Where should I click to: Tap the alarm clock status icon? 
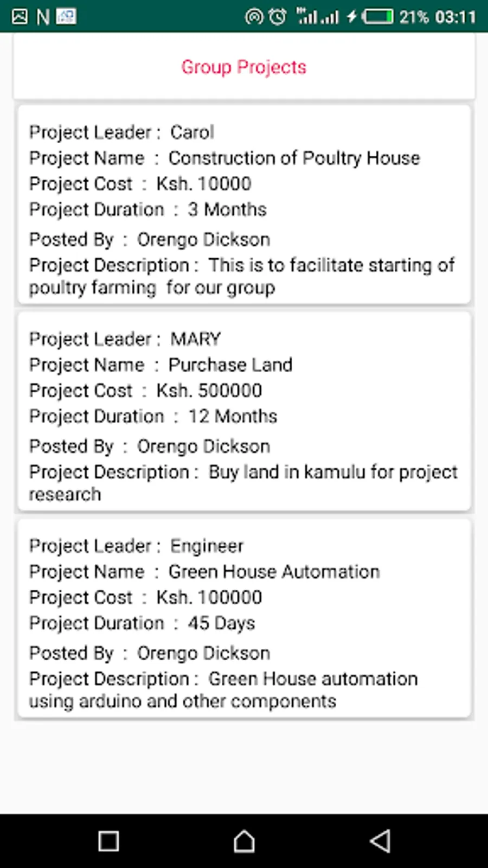tap(278, 17)
